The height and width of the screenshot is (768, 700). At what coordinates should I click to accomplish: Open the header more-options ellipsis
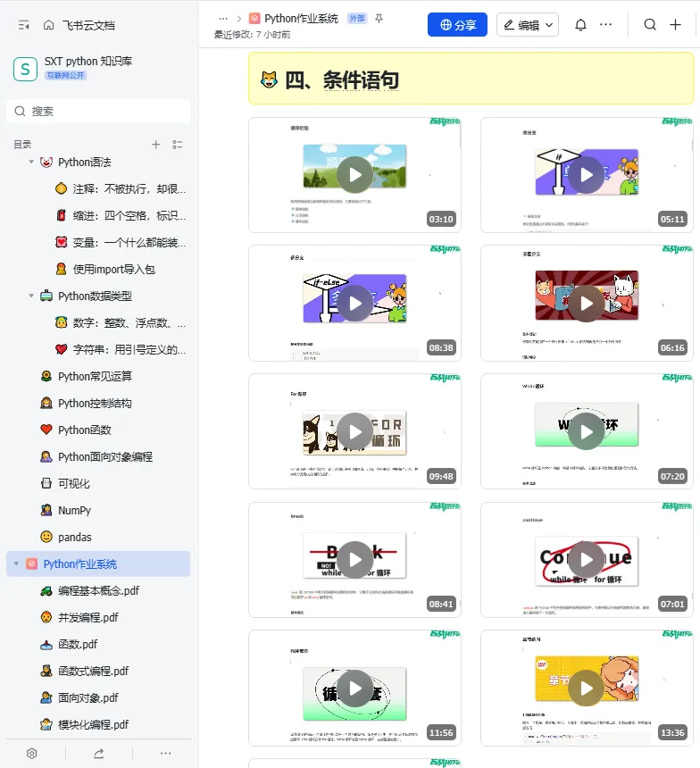[606, 24]
